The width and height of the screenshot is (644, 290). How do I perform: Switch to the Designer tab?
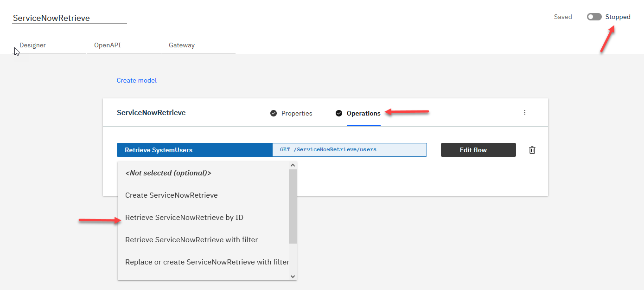(33, 45)
